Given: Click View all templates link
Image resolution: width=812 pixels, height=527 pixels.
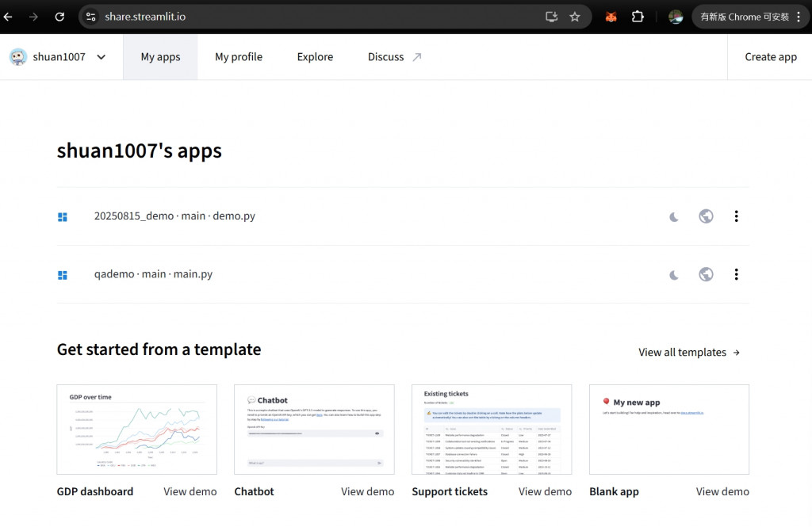Looking at the screenshot, I should point(689,352).
